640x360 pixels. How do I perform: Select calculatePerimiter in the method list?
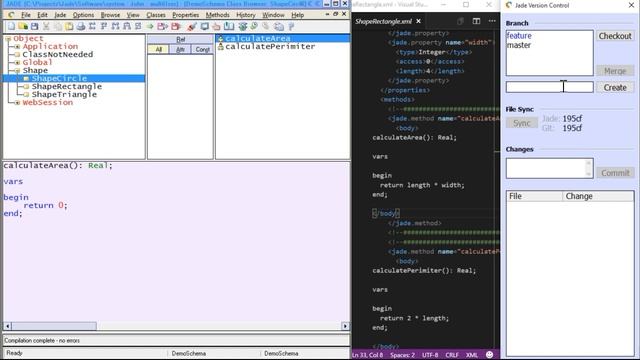[x=270, y=47]
